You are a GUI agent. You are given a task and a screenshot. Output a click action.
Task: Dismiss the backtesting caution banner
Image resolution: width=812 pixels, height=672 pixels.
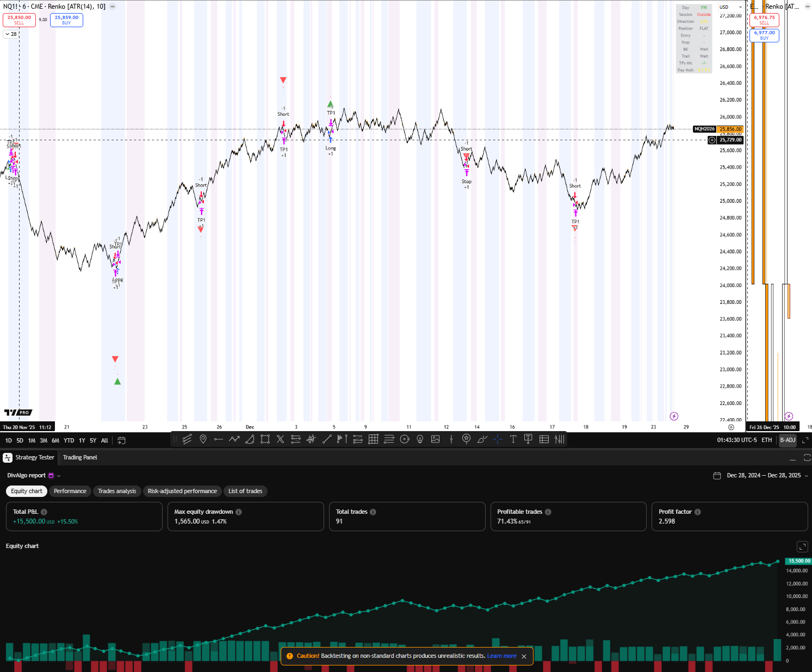[524, 656]
